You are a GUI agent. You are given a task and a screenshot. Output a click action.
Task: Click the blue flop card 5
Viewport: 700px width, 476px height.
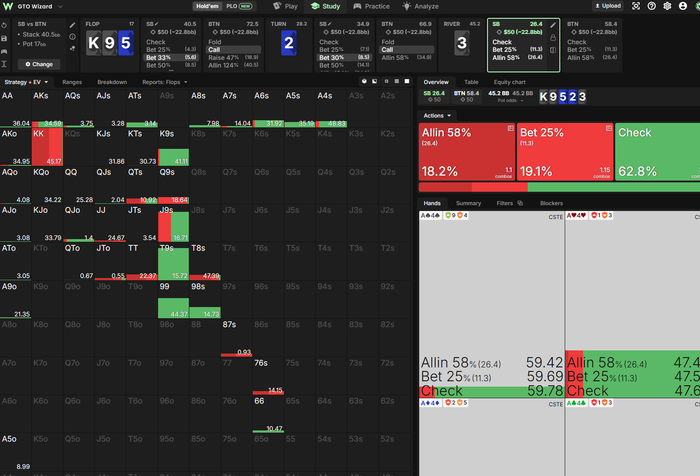[126, 43]
